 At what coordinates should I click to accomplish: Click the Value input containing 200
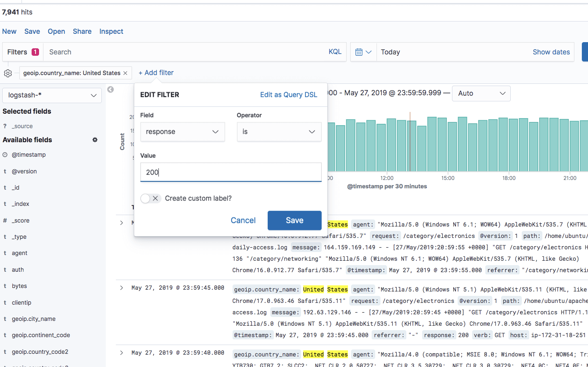coord(231,173)
